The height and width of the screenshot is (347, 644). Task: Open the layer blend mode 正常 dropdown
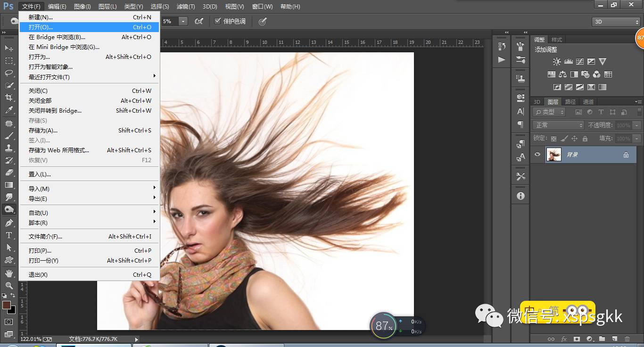[x=559, y=125]
